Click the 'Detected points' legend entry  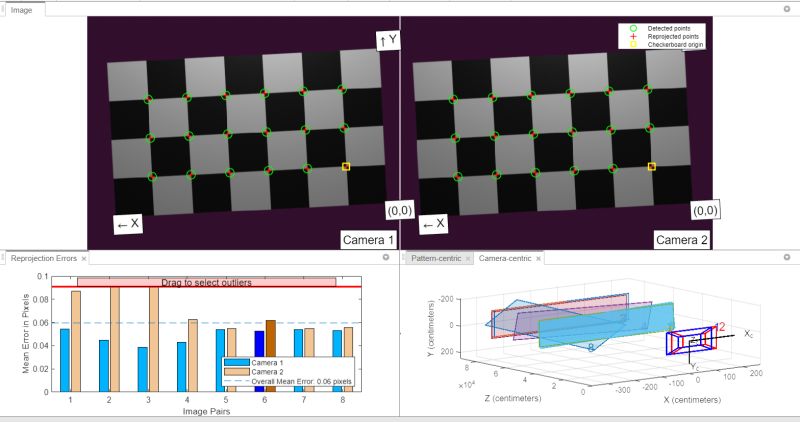pos(668,29)
